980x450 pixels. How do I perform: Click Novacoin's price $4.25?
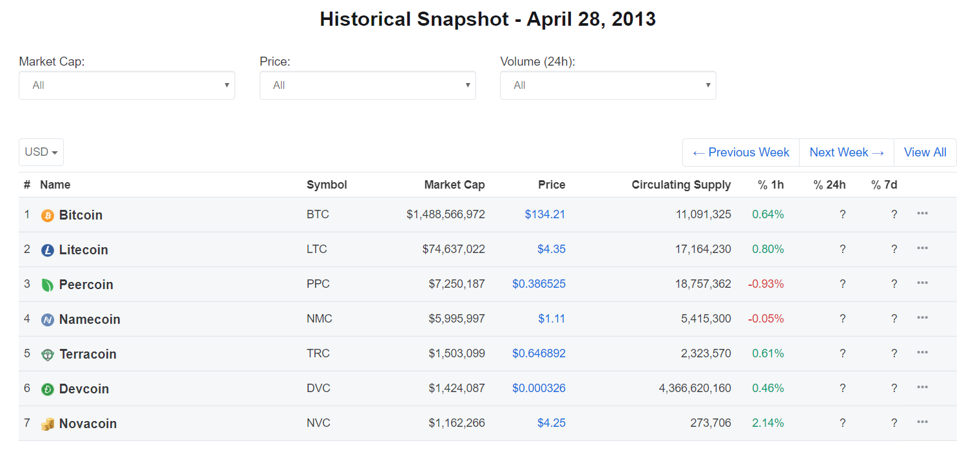click(552, 423)
